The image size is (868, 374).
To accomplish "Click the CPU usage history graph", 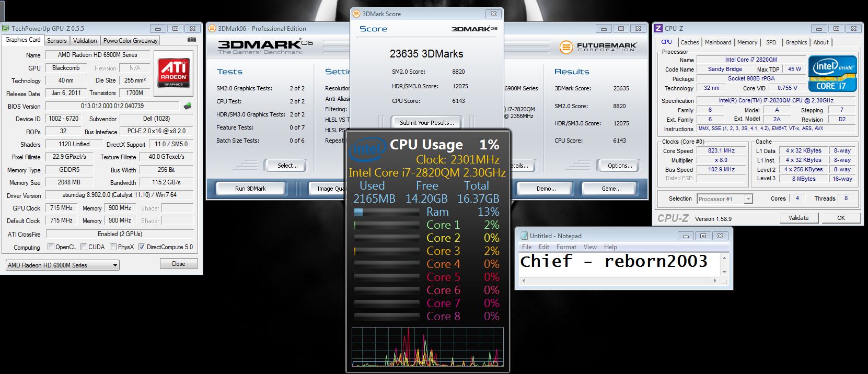I will (x=427, y=347).
